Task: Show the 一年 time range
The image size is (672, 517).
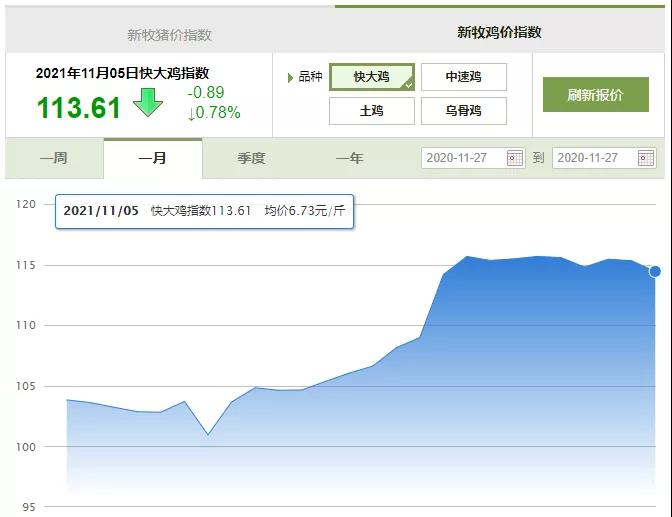Action: click(x=350, y=158)
